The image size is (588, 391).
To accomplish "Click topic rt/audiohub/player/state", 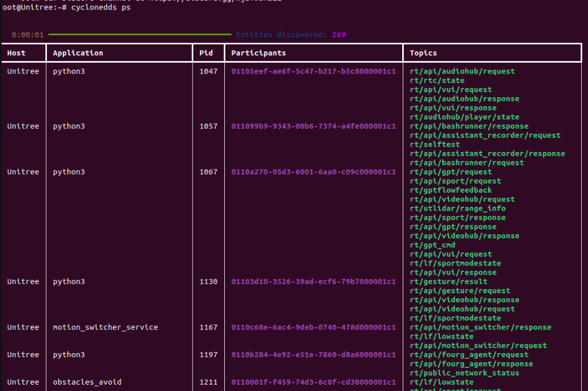I will tap(464, 117).
